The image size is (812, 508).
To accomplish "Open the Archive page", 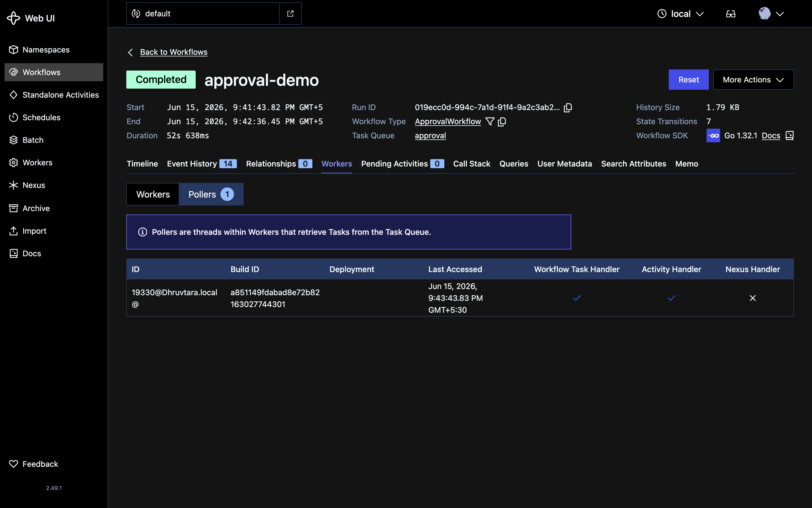I will point(54,208).
